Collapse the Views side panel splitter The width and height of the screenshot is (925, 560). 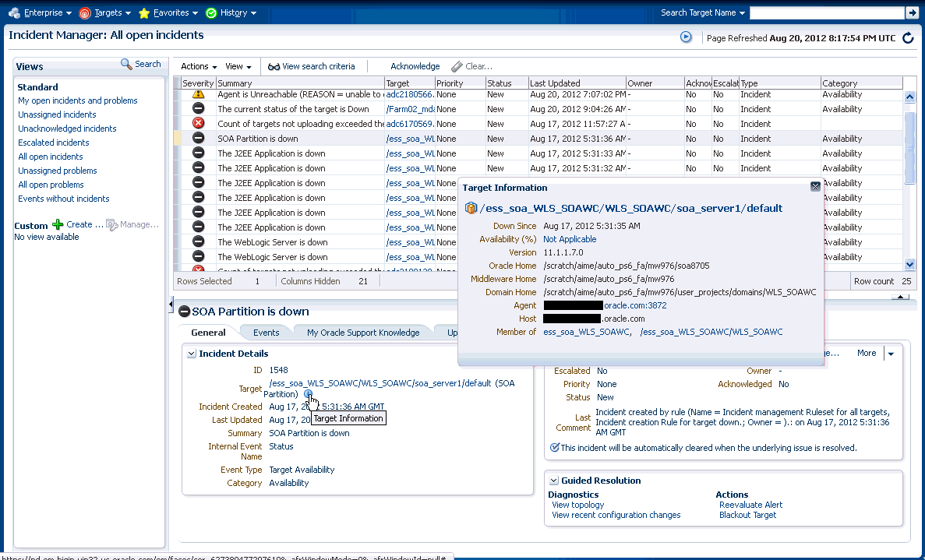[x=171, y=305]
